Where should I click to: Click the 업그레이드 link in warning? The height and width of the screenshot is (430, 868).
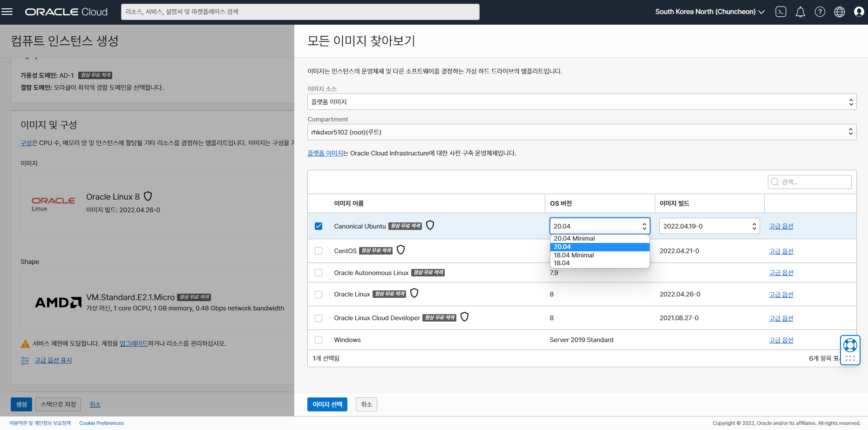tap(134, 343)
